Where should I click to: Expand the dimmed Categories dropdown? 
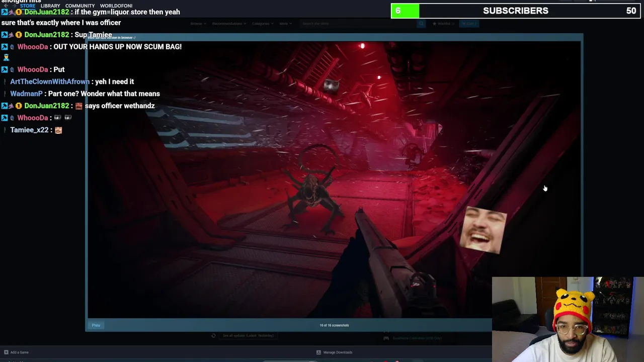tap(262, 24)
